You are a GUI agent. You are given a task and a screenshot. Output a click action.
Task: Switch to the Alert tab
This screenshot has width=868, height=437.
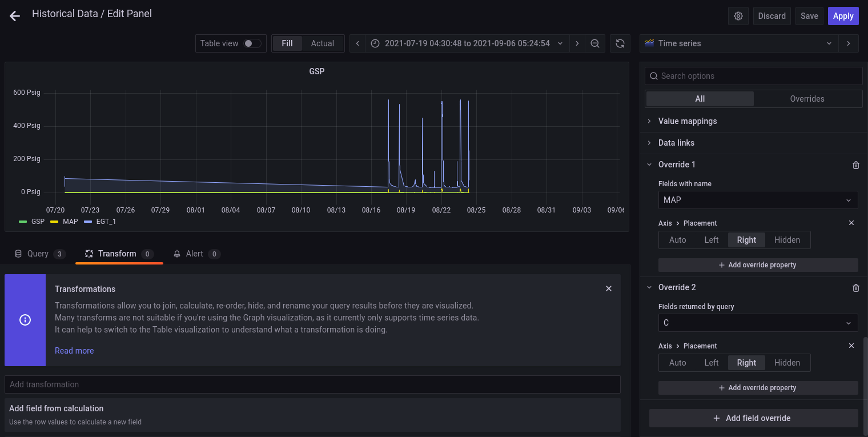(196, 254)
